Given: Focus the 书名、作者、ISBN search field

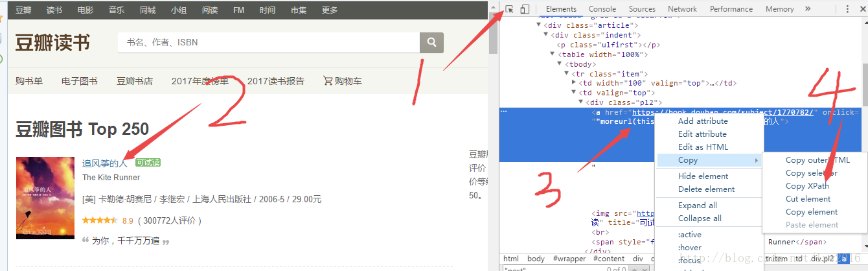Looking at the screenshot, I should pyautogui.click(x=269, y=43).
